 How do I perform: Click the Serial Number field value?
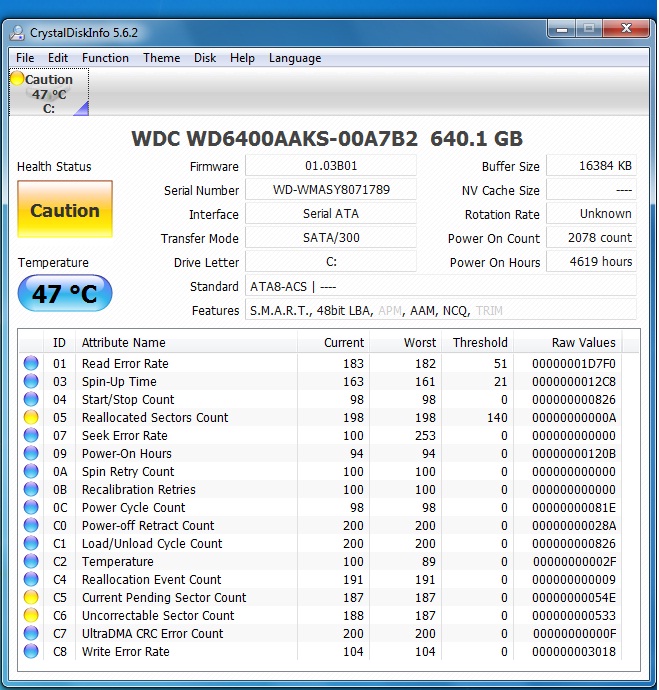point(331,190)
